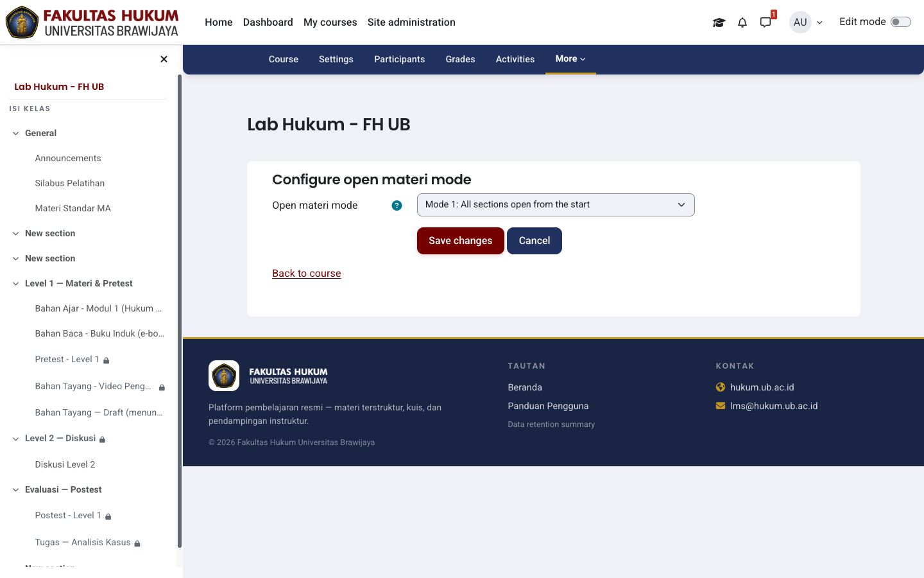924x578 pixels.
Task: Open the Panduan Pengguna footer link
Action: 548,406
